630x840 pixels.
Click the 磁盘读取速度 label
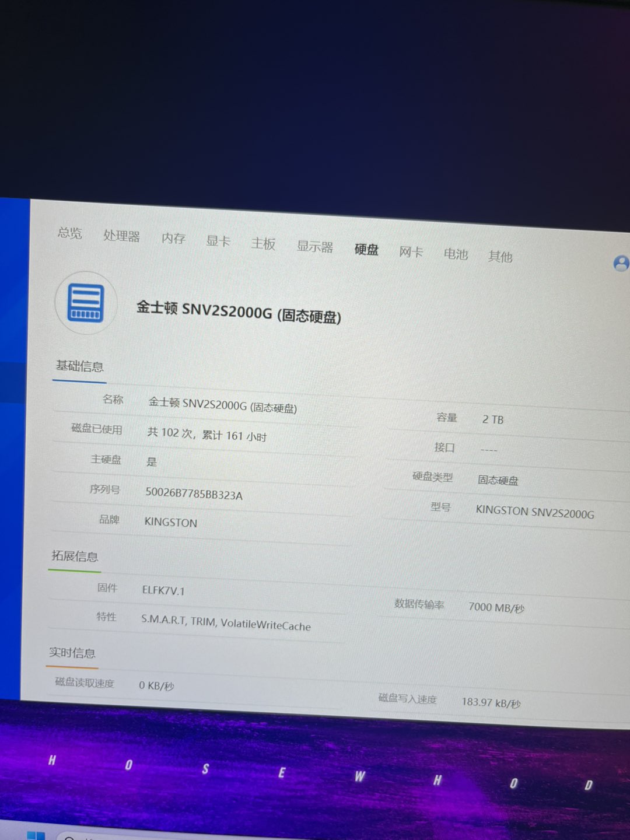pyautogui.click(x=85, y=682)
